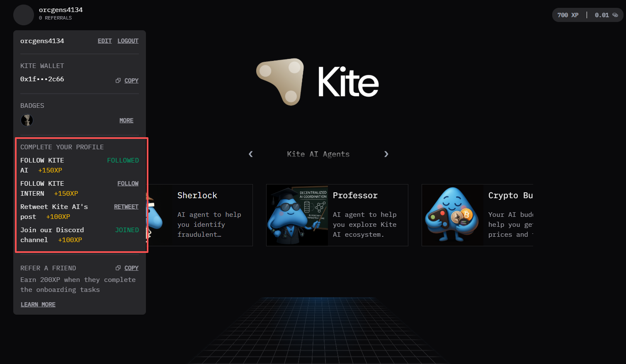The image size is (626, 364).
Task: Click the RETWEET link for Kite AI's post
Action: (126, 206)
